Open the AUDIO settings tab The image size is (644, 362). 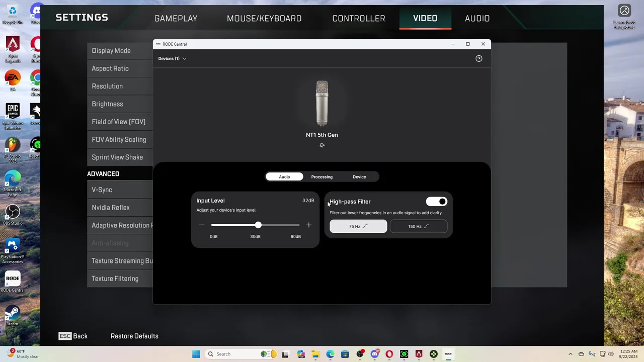pos(477,18)
